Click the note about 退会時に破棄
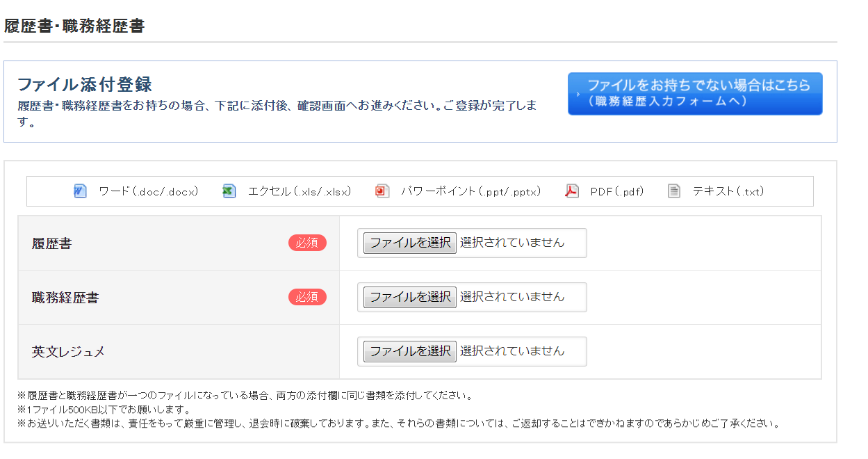868x459 pixels. click(x=399, y=423)
